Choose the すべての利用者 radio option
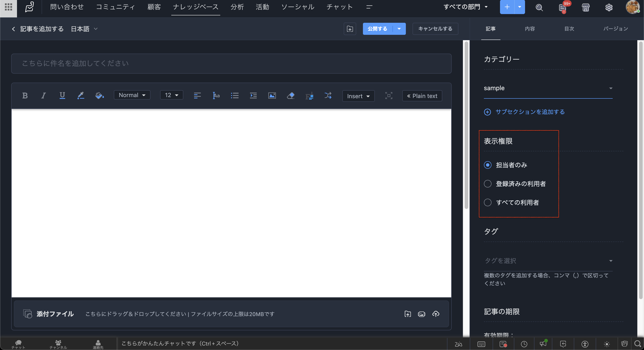 tap(487, 202)
